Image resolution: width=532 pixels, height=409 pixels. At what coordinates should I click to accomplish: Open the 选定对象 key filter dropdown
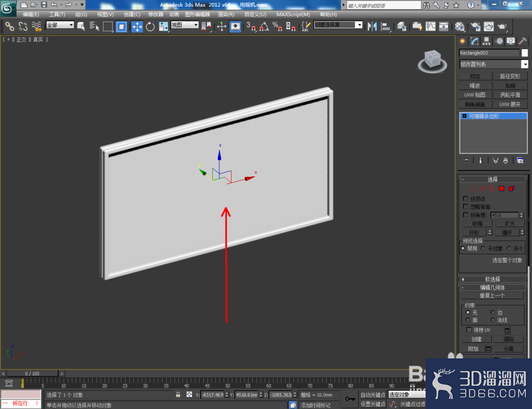point(407,395)
